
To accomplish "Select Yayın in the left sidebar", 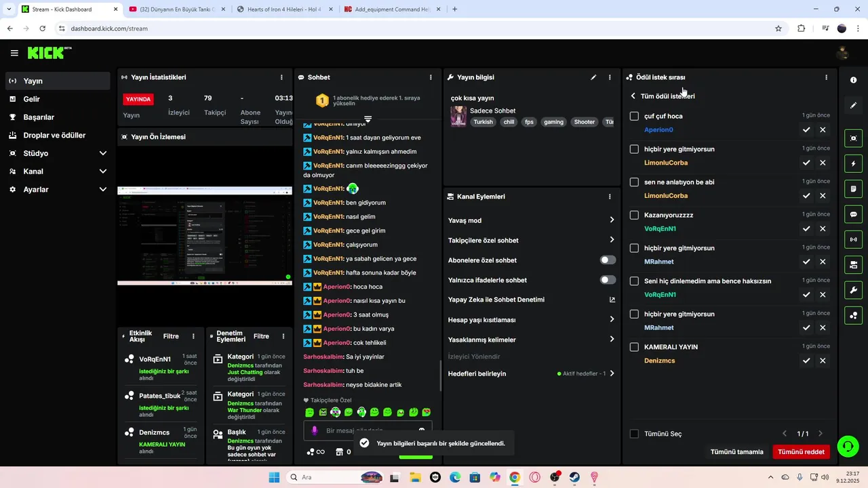I will [x=58, y=81].
